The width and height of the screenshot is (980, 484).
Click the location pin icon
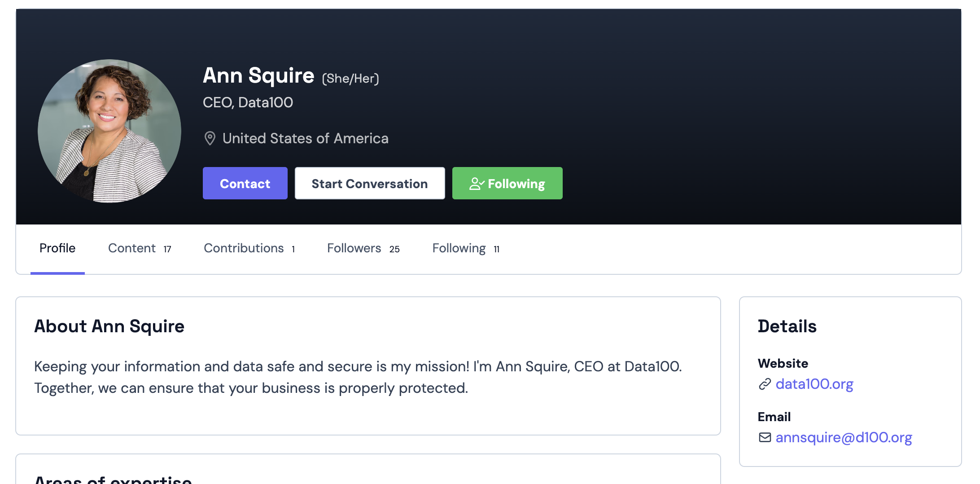[x=210, y=138]
